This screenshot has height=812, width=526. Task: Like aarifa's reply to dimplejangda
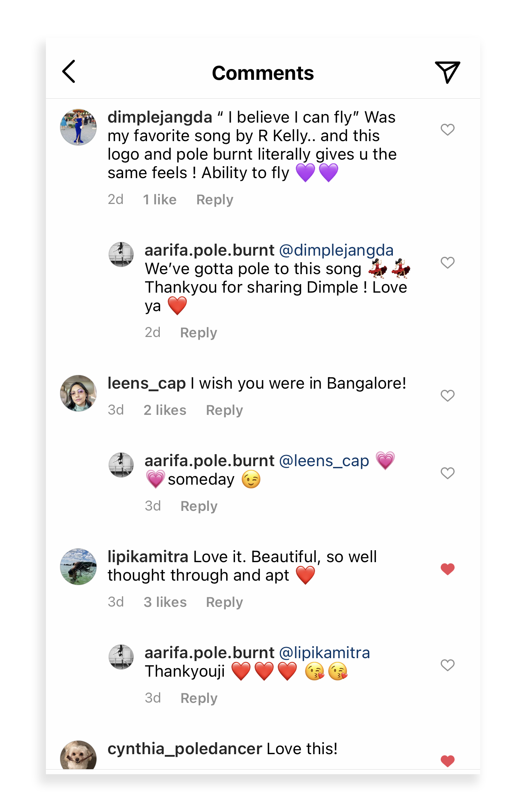click(x=447, y=263)
